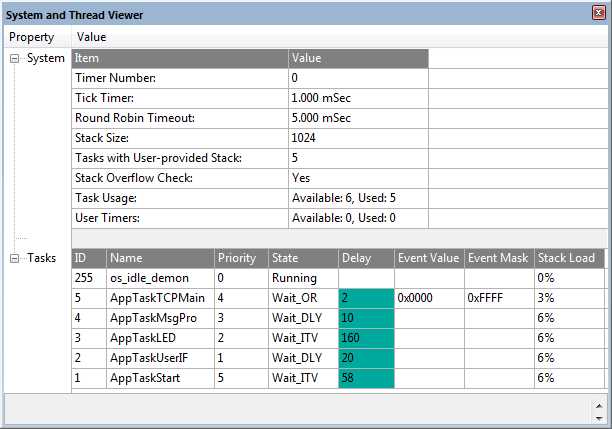Click the Stack Load cell of AppTaskLED
The image size is (612, 429).
click(569, 338)
